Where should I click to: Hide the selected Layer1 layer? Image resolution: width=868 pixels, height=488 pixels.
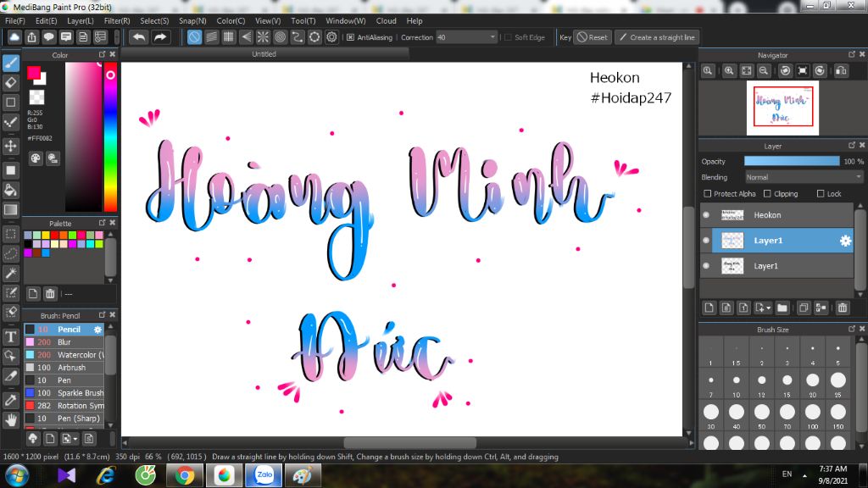[706, 240]
